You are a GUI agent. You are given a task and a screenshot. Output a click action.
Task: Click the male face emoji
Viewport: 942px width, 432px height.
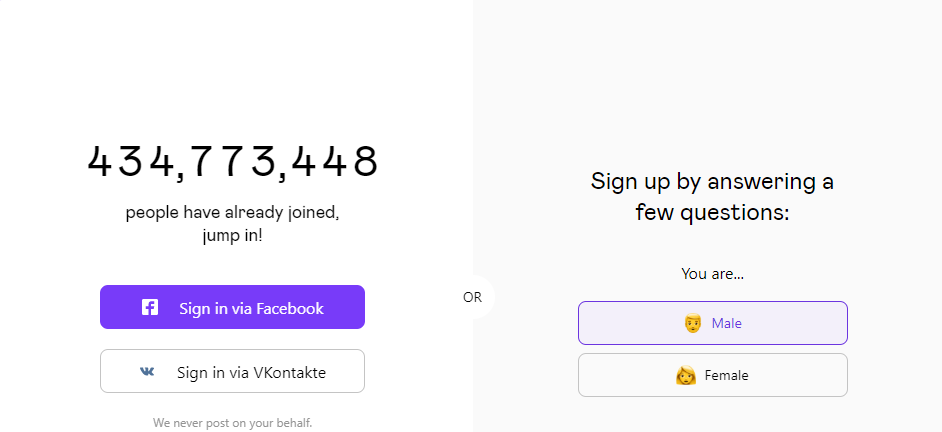click(x=692, y=324)
